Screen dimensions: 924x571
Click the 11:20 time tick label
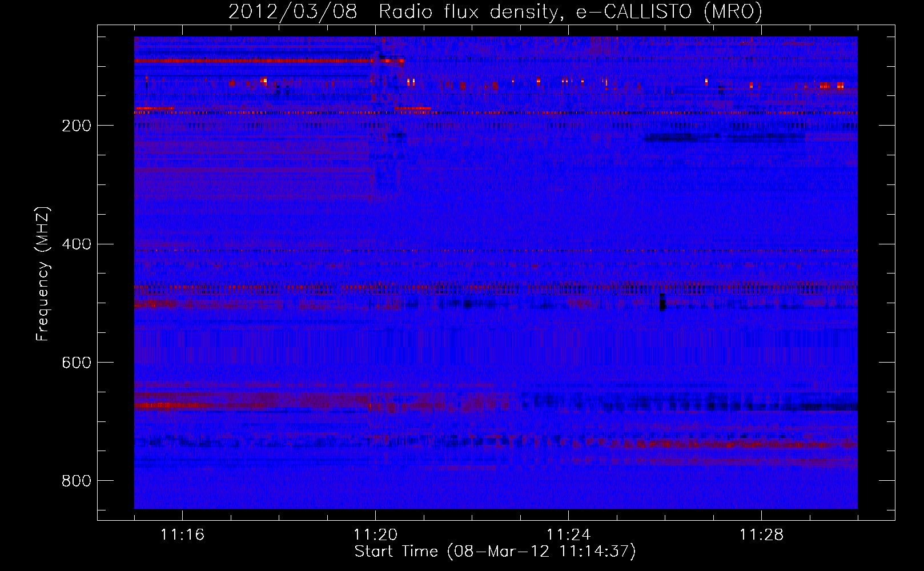coord(375,535)
